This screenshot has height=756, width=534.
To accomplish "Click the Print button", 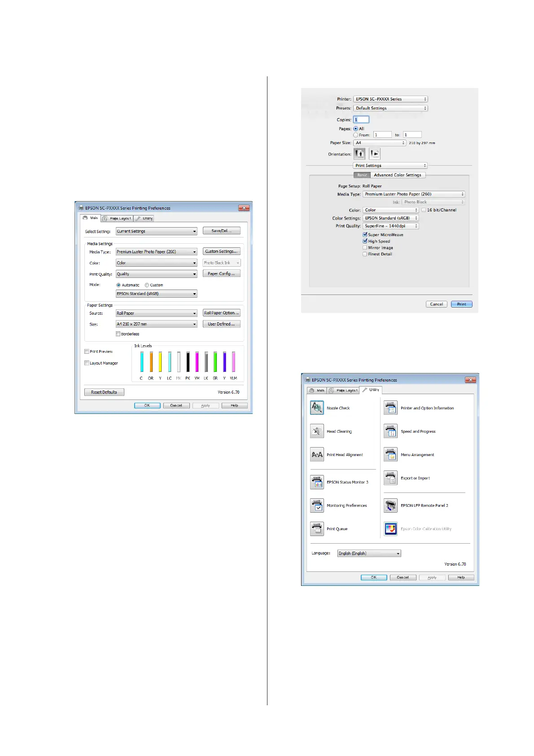I will (x=461, y=304).
